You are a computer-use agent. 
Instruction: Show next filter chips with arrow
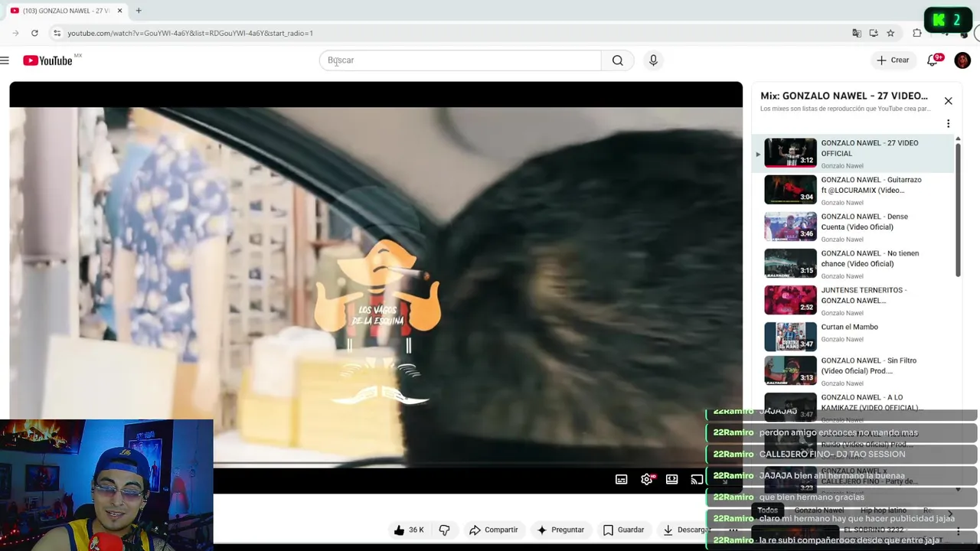[950, 513]
